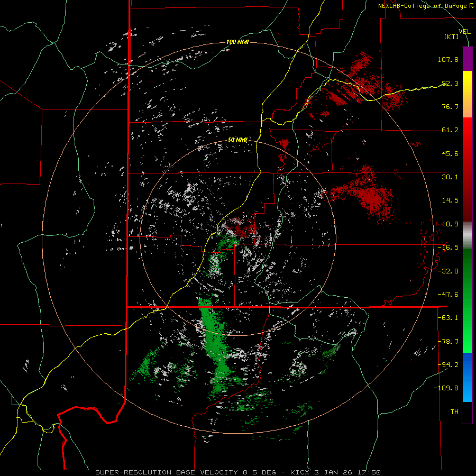Click SUPER-RESOLUTION BASE VELOCITY caption text
476x476 pixels.
click(167, 472)
